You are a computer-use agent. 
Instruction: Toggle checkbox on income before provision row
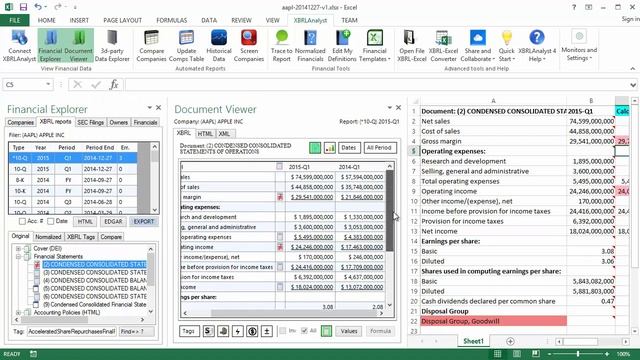280,267
